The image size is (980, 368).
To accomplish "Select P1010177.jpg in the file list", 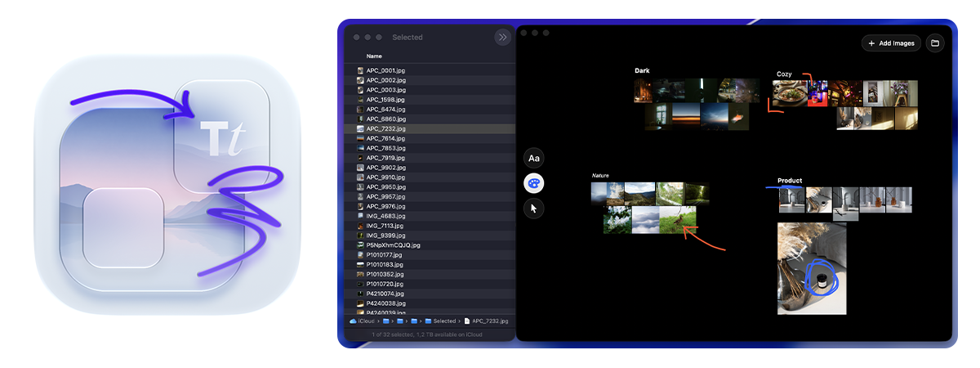I will [430, 255].
